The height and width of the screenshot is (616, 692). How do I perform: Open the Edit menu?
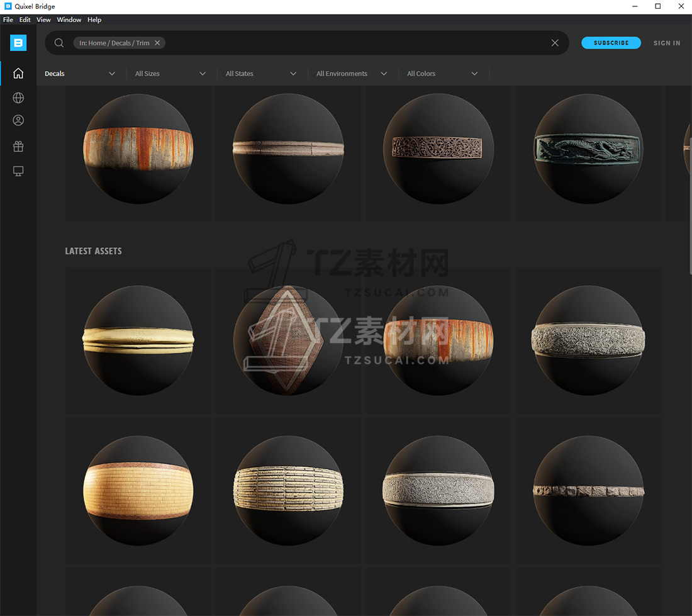click(25, 20)
